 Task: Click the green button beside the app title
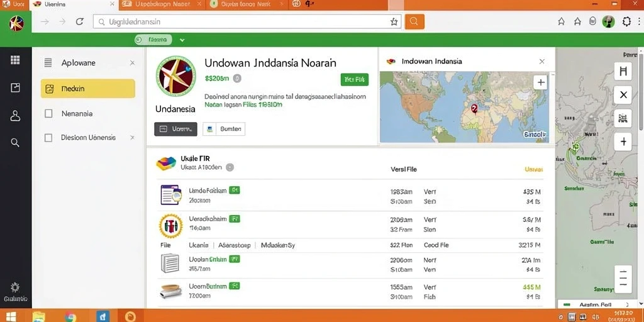point(355,80)
